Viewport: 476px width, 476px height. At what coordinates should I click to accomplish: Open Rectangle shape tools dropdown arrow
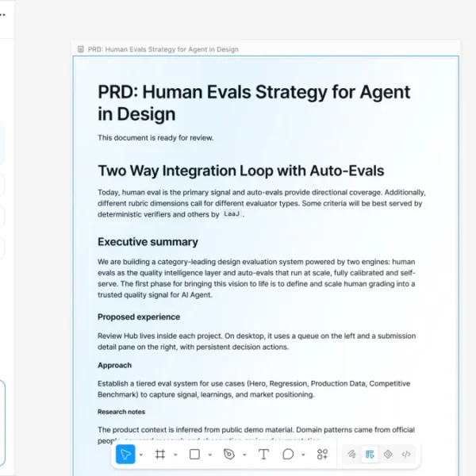click(x=209, y=455)
